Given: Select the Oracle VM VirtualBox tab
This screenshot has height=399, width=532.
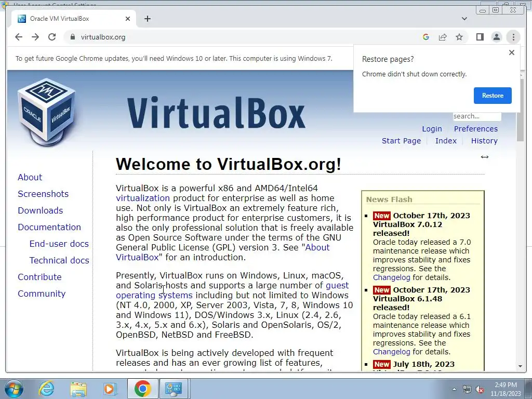Looking at the screenshot, I should (x=74, y=19).
